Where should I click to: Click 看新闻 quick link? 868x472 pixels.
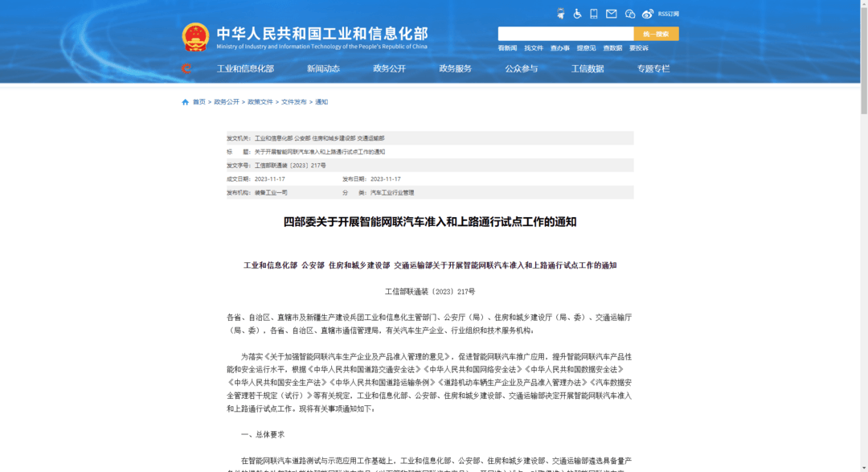pos(507,48)
